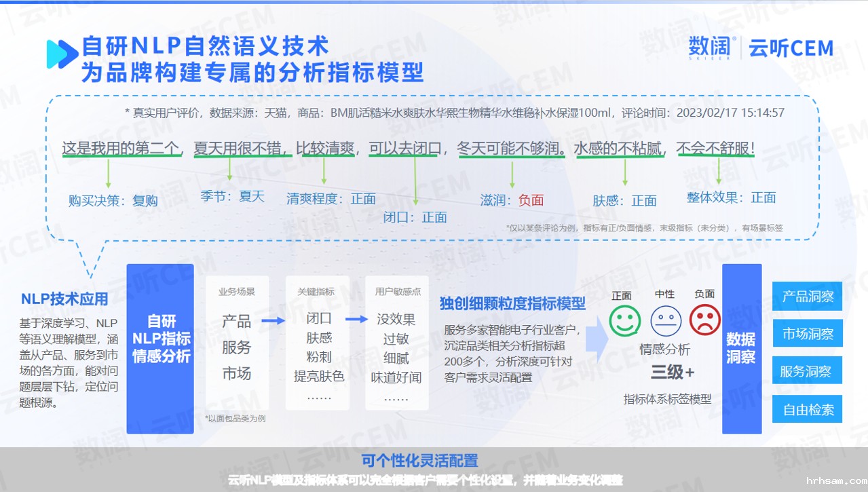
Task: Click the red sad negative sentiment face
Action: [x=705, y=320]
